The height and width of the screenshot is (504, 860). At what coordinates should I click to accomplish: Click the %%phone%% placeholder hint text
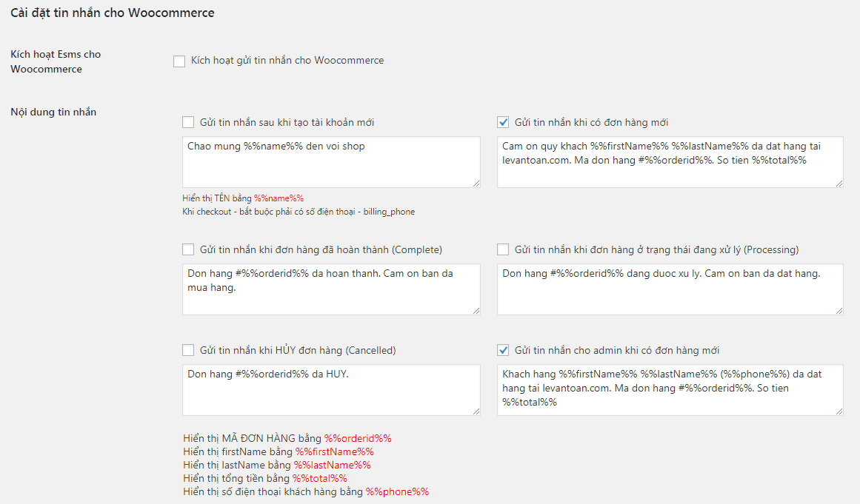(398, 491)
